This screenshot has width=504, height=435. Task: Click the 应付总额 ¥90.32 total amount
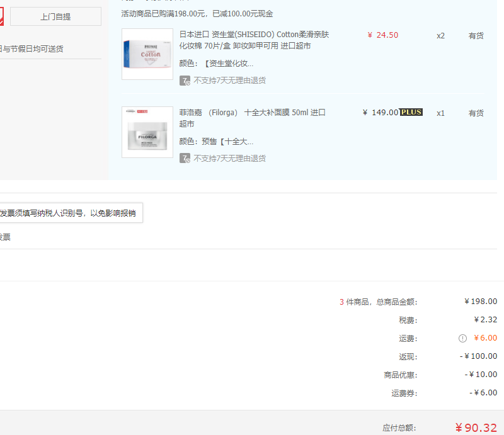(476, 427)
